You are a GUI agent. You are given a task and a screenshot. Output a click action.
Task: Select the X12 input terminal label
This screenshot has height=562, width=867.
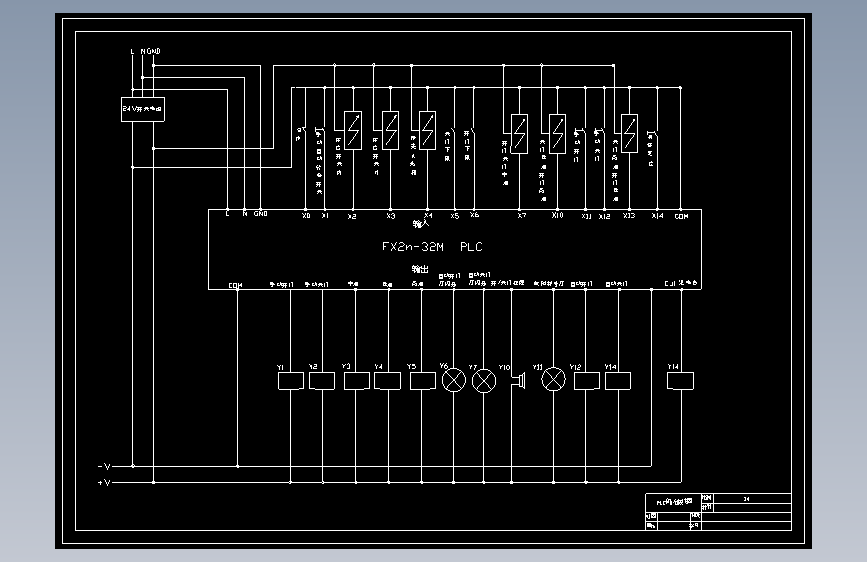pos(604,216)
